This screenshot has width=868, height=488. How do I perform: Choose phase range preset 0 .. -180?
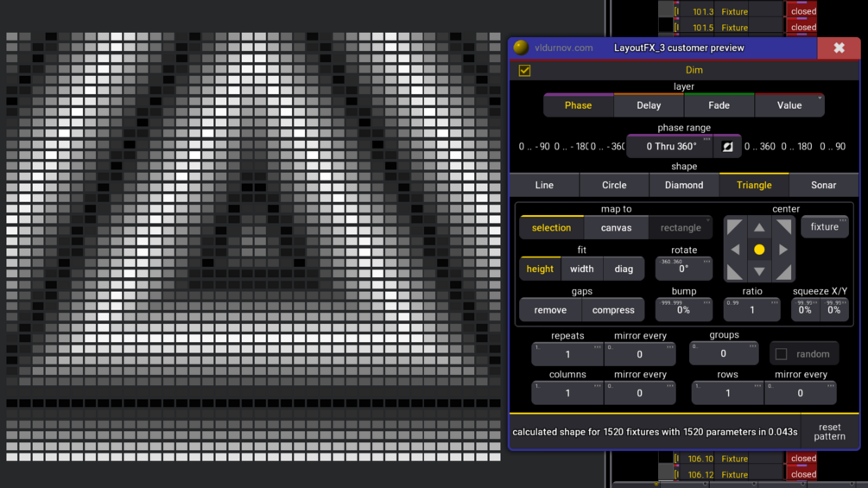pos(571,147)
